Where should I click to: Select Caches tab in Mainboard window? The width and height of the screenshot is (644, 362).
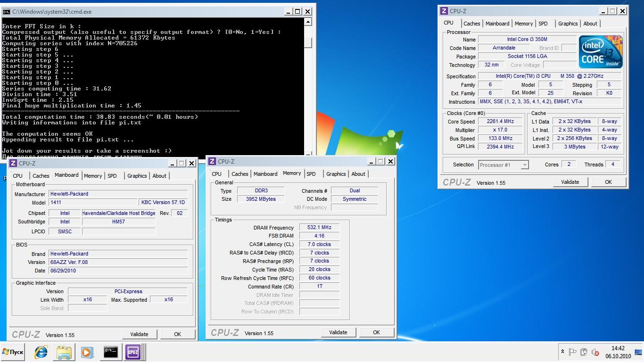point(41,176)
